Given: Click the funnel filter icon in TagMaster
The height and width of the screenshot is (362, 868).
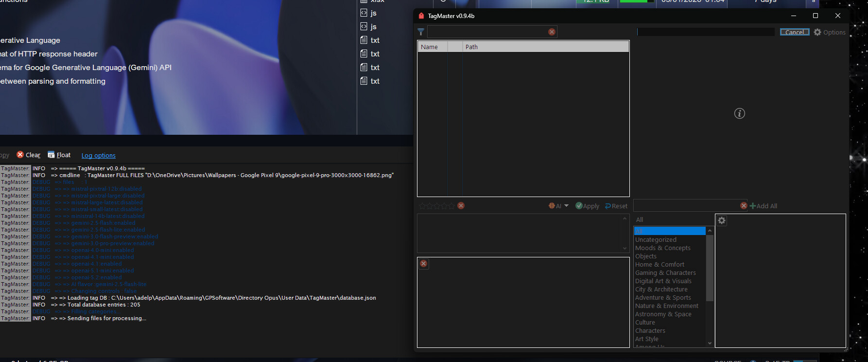Looking at the screenshot, I should point(421,32).
